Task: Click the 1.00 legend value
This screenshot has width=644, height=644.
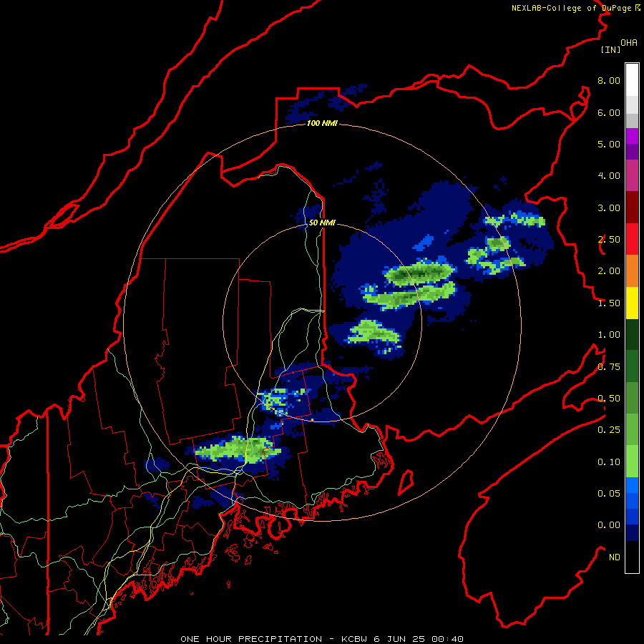Action: 609,335
